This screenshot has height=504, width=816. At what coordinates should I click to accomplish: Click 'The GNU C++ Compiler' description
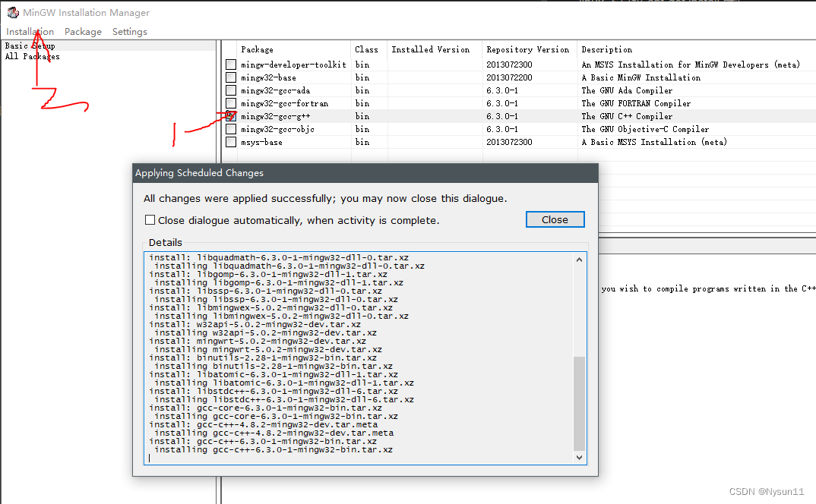627,116
